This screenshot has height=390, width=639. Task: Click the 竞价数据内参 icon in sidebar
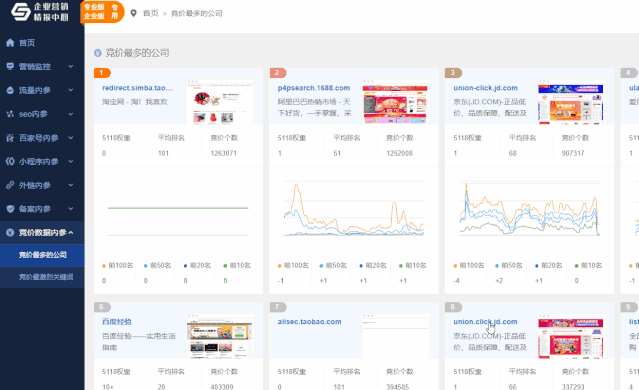(x=10, y=233)
